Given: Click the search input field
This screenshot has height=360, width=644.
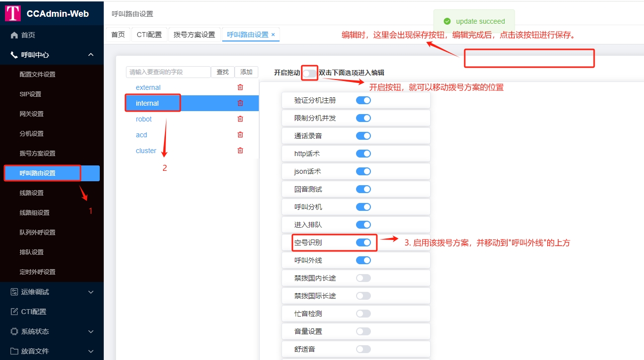Looking at the screenshot, I should point(168,72).
